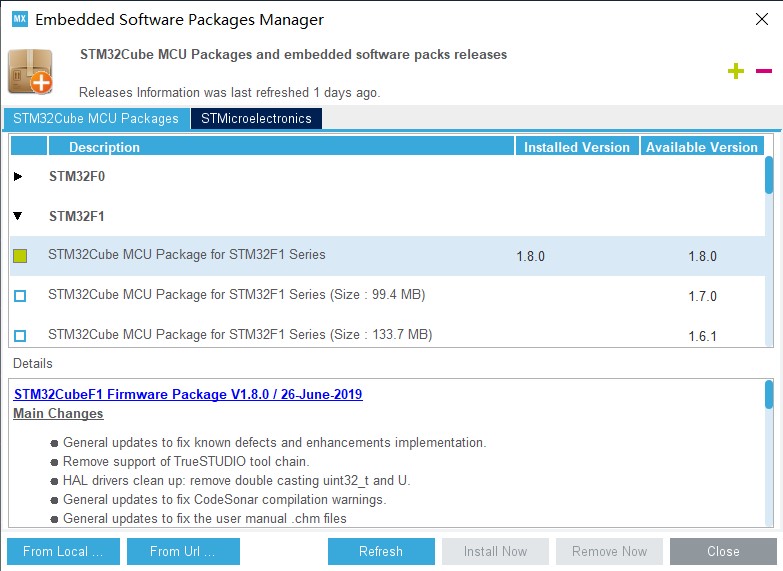783x571 pixels.
Task: Check the STM32F1 package 133.7 MB checkbox
Action: pyautogui.click(x=20, y=336)
